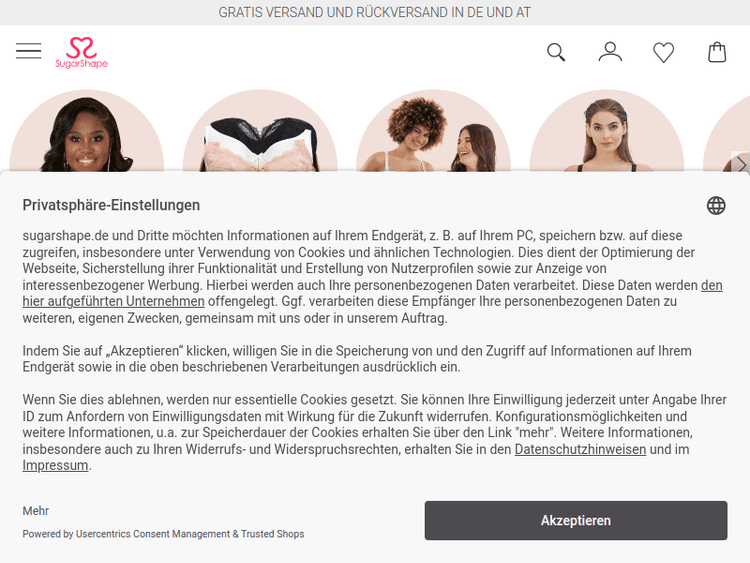Click the SugarShape logo
Image resolution: width=750 pixels, height=563 pixels.
coord(81,53)
